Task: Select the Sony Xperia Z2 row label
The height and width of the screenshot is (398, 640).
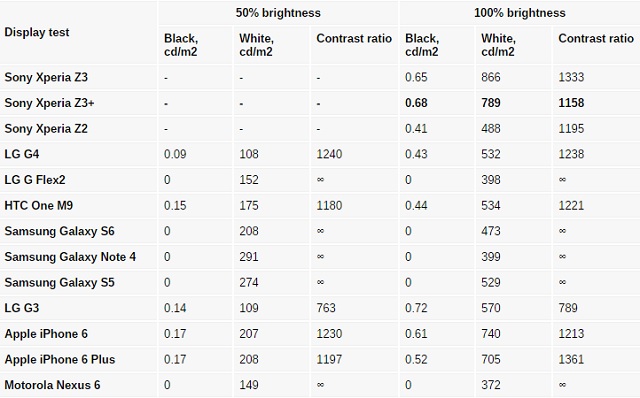Action: click(46, 129)
